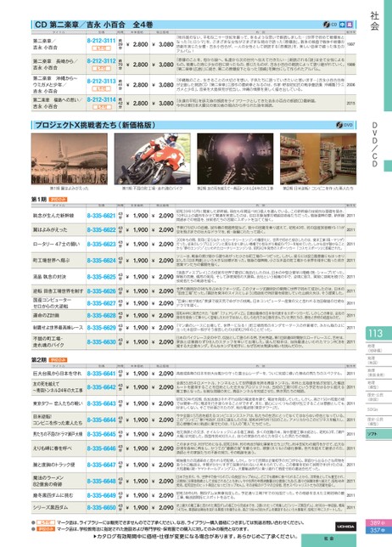Click the title シリーズ黒四ダム

(x=51, y=508)
